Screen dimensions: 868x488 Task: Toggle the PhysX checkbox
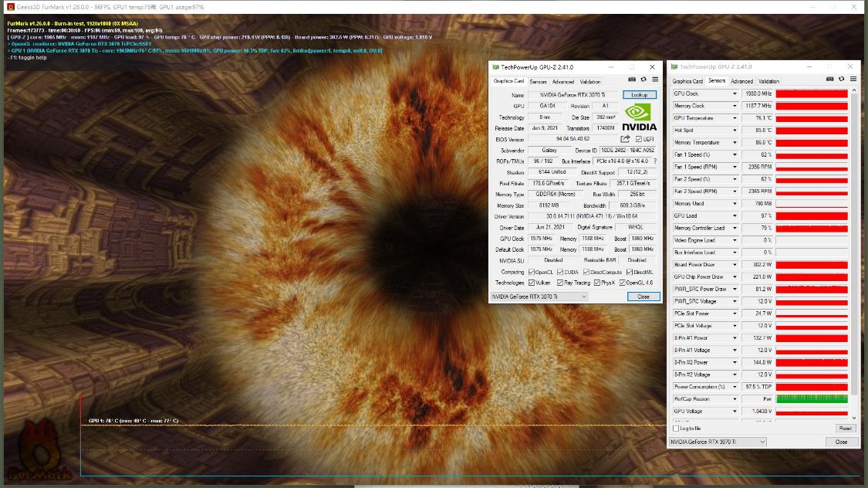[597, 283]
